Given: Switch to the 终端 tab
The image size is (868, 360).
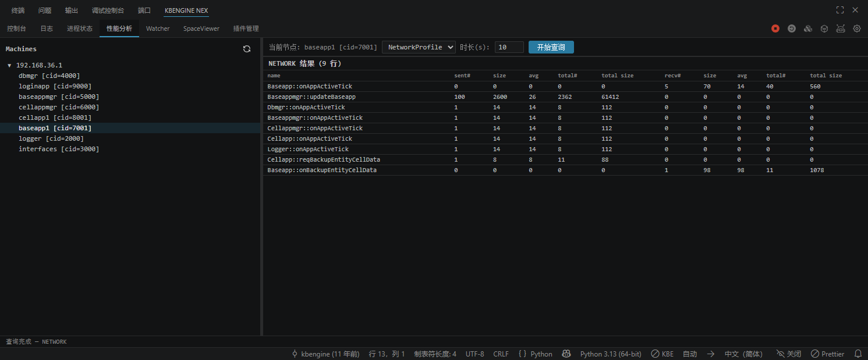Looking at the screenshot, I should (x=18, y=10).
